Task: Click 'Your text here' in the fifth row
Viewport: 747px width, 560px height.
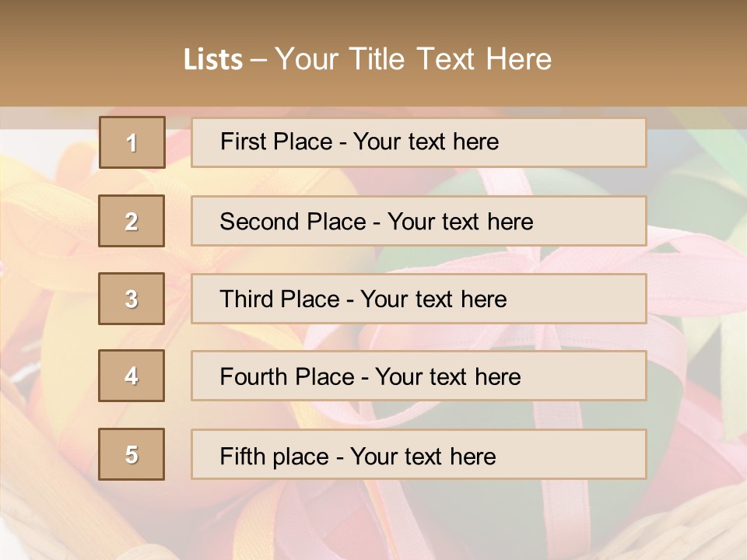Action: 423,456
